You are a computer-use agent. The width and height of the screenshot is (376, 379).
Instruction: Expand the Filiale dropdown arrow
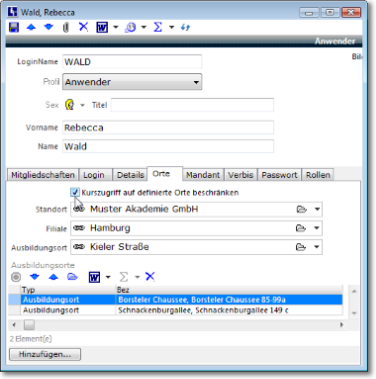[317, 228]
